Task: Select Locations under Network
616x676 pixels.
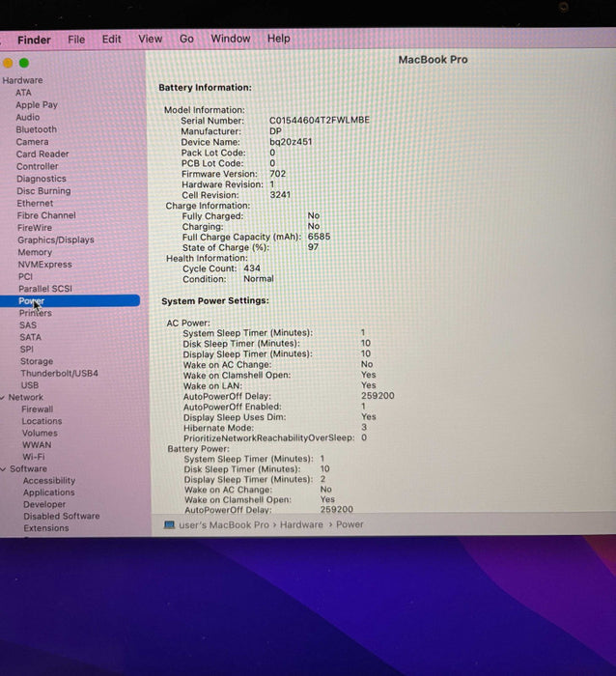Action: 42,421
